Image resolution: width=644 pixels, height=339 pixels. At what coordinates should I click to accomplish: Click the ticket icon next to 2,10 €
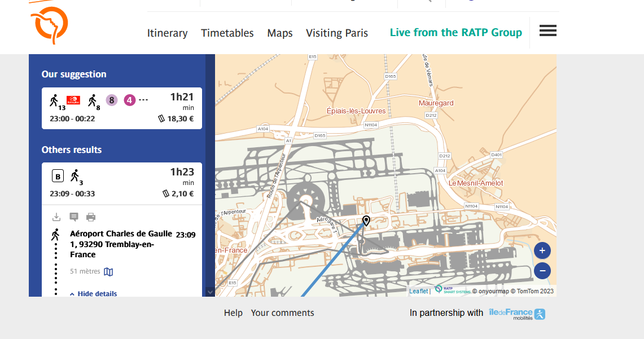point(166,193)
